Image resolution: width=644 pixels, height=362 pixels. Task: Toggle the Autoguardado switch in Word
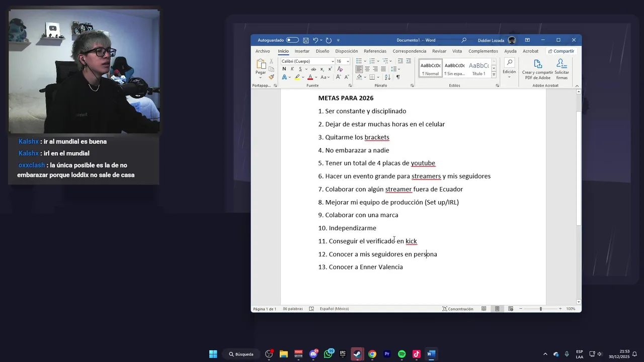pos(292,40)
